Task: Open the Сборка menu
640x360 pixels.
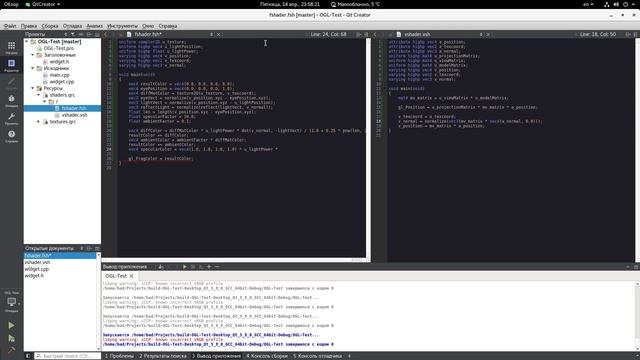Action: [50, 26]
